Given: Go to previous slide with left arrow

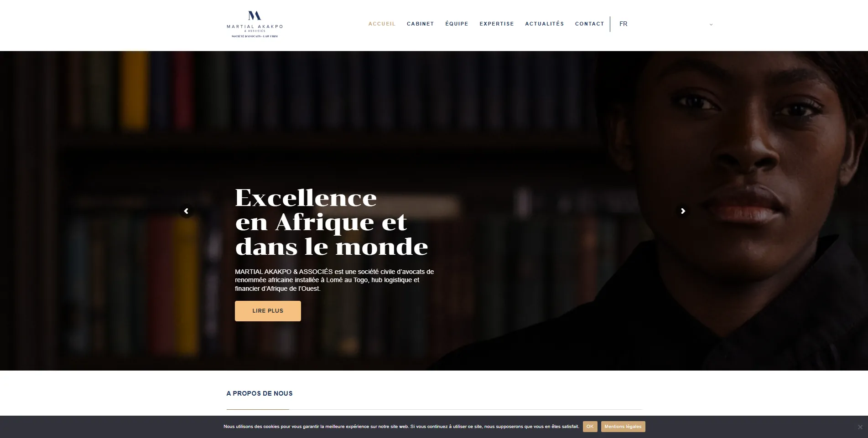Looking at the screenshot, I should 186,211.
